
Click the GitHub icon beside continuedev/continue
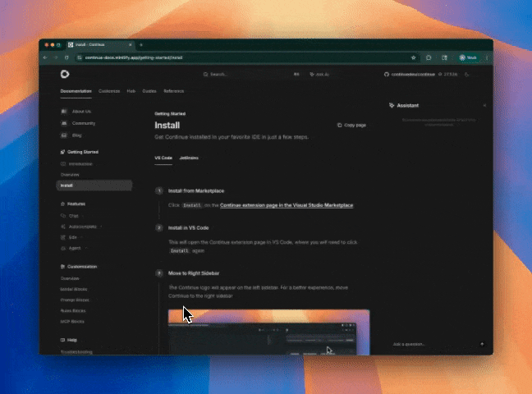(x=387, y=75)
